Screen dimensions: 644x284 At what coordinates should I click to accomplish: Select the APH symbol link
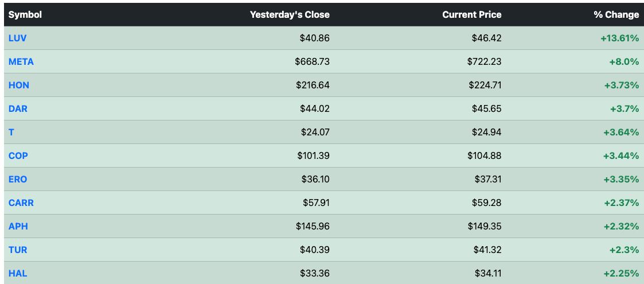18,226
